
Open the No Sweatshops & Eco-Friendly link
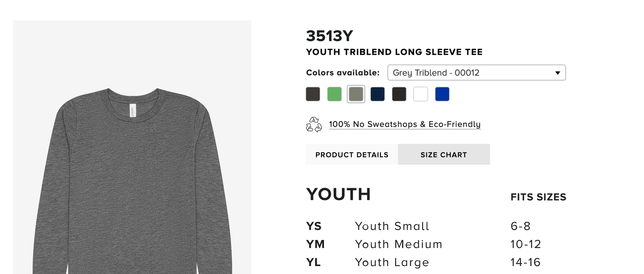pos(404,124)
